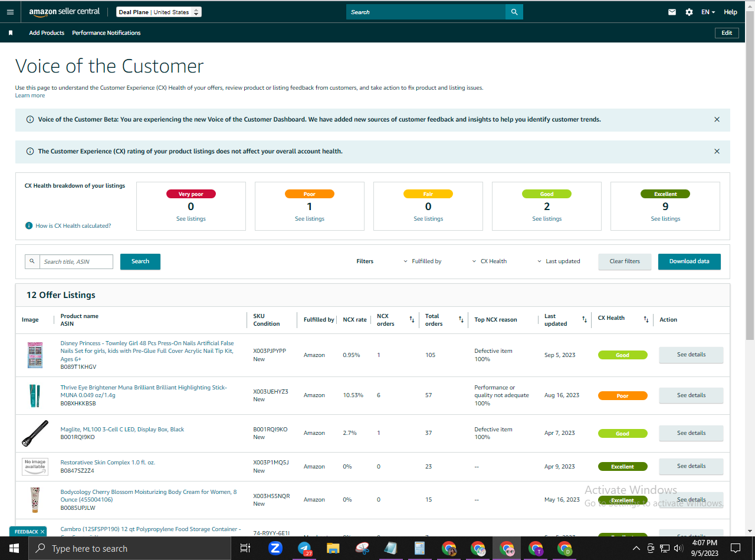
Task: Open File Explorer from the taskbar
Action: [333, 548]
